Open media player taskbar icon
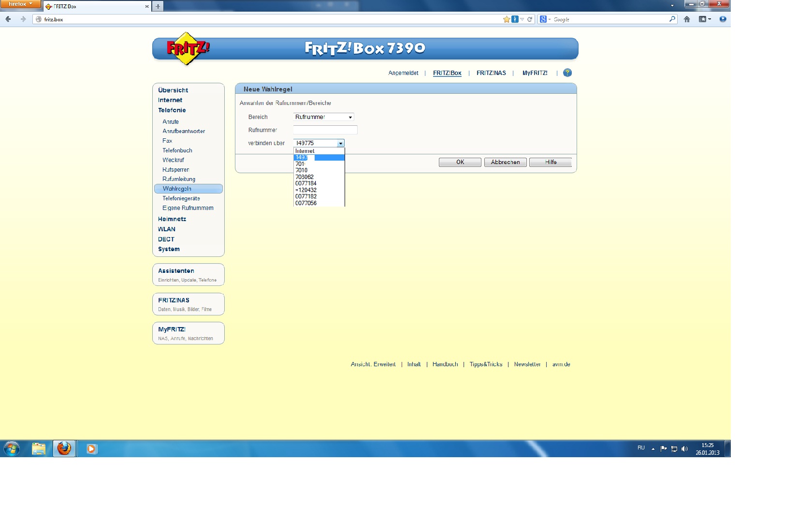Image resolution: width=812 pixels, height=508 pixels. pyautogui.click(x=91, y=449)
